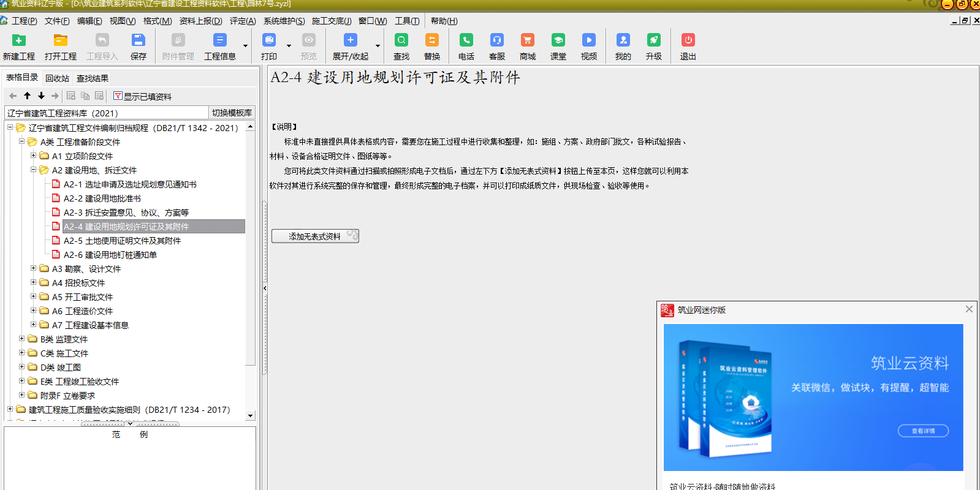Close the 筑业网迷你版 popup
The height and width of the screenshot is (490, 980).
click(969, 309)
